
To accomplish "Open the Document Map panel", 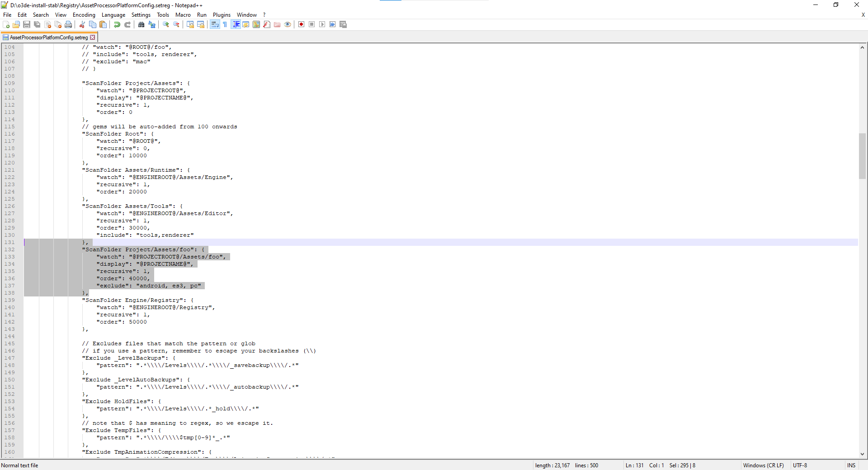I will click(x=256, y=24).
